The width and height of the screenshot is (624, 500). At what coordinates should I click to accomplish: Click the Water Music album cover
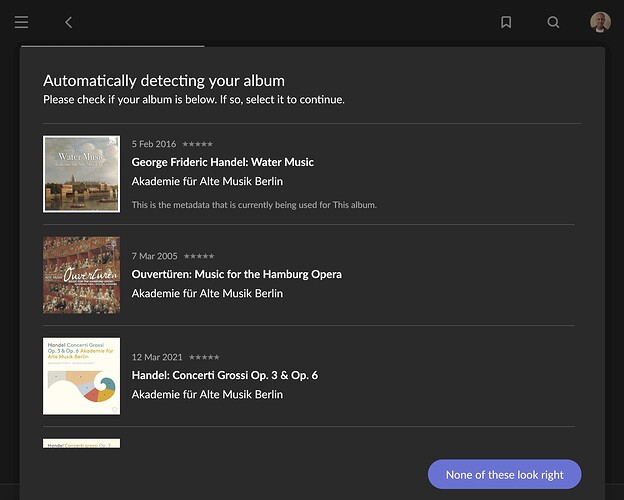click(81, 174)
